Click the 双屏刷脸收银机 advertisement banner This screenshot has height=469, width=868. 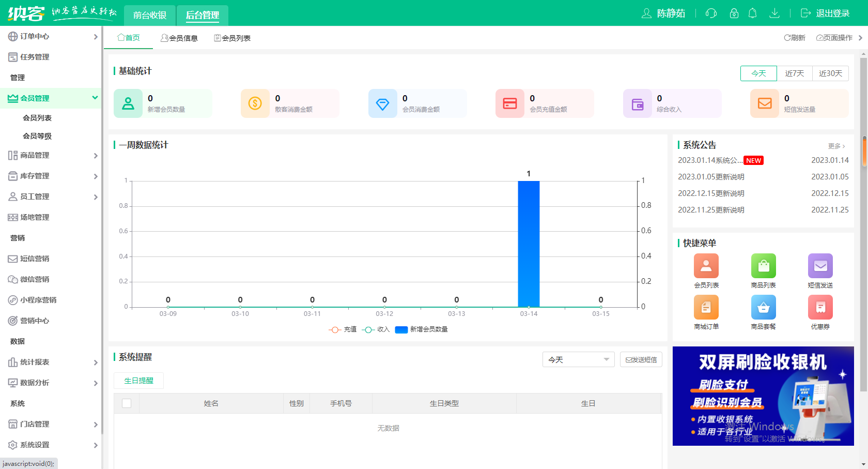763,396
